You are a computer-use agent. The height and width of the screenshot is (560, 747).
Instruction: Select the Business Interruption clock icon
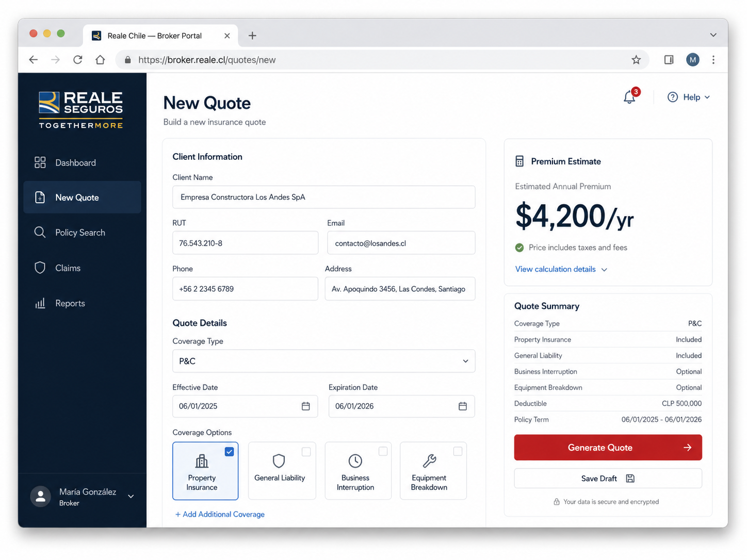coord(355,460)
